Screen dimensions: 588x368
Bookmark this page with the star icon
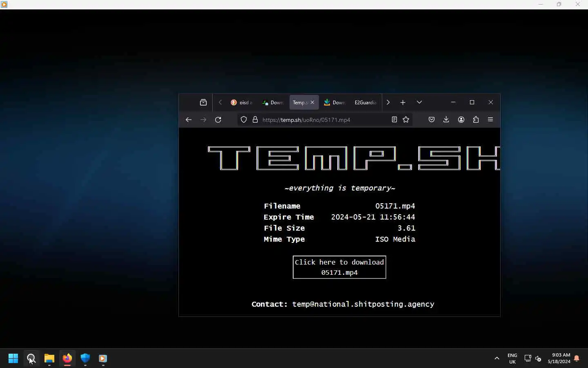point(406,120)
